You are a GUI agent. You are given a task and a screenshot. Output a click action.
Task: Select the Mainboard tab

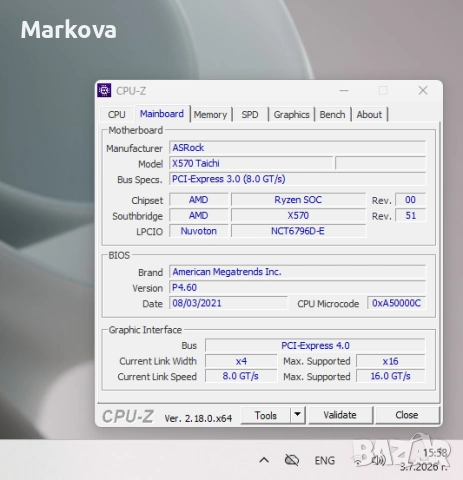tap(162, 114)
